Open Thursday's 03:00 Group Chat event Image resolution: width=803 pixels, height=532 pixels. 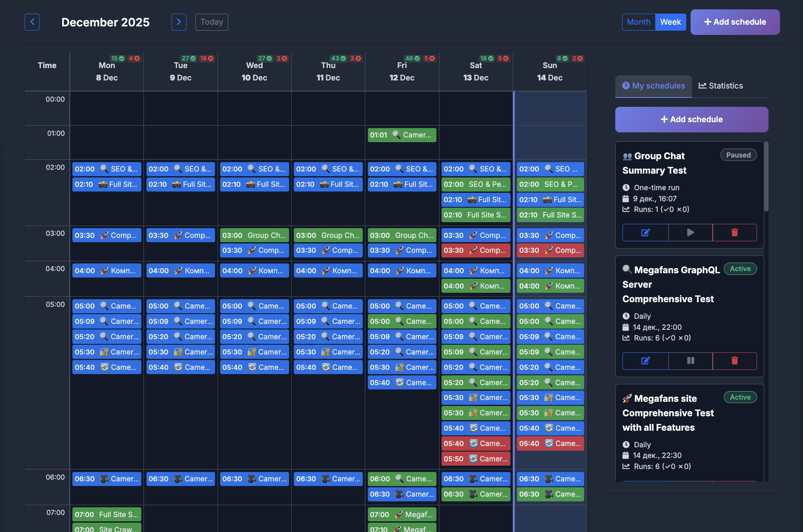click(x=328, y=235)
